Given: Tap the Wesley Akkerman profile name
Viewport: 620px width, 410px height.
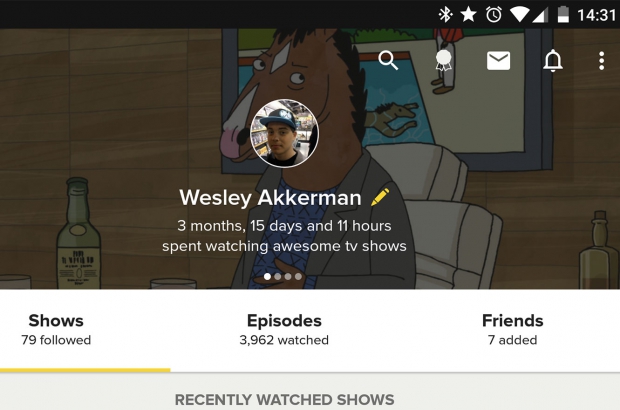Looking at the screenshot, I should (x=270, y=197).
